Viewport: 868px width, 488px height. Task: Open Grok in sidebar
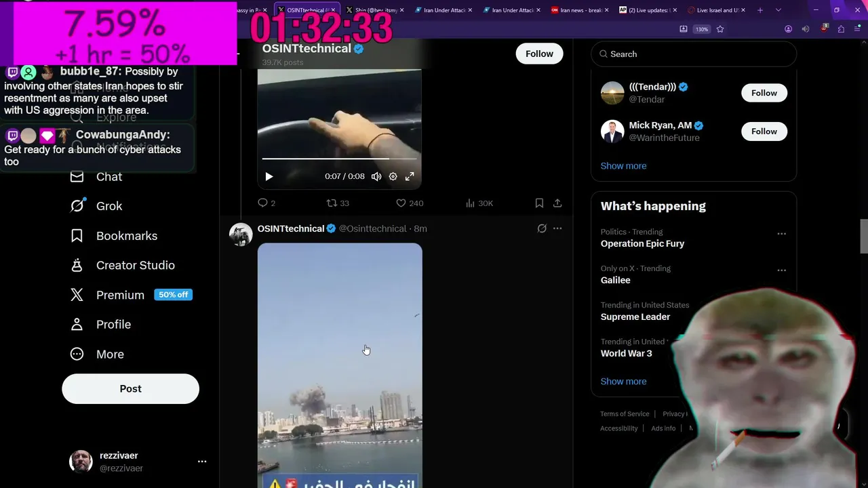pos(96,206)
